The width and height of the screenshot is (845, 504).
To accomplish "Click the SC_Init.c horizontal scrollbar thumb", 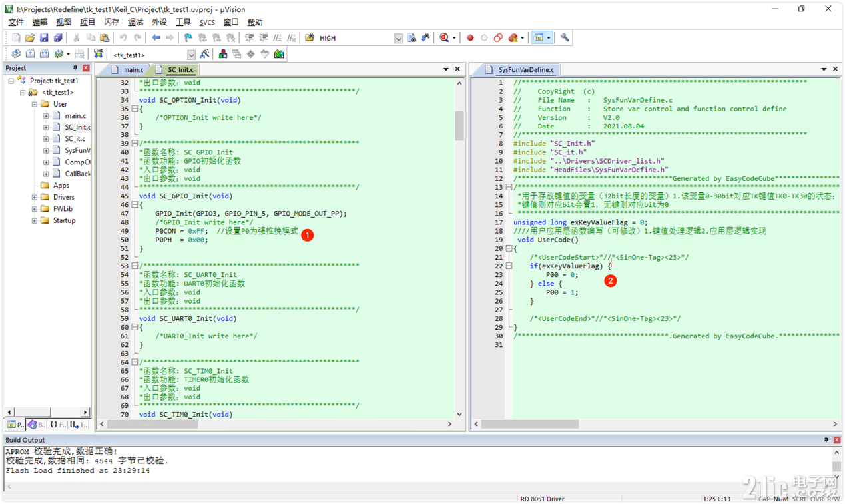I will coord(152,424).
